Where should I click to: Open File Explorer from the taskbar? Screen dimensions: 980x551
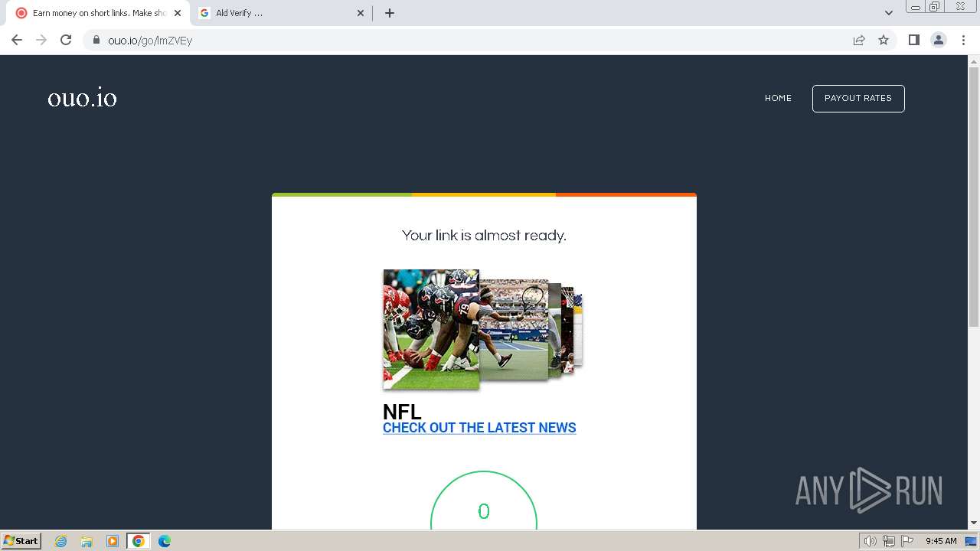click(87, 541)
